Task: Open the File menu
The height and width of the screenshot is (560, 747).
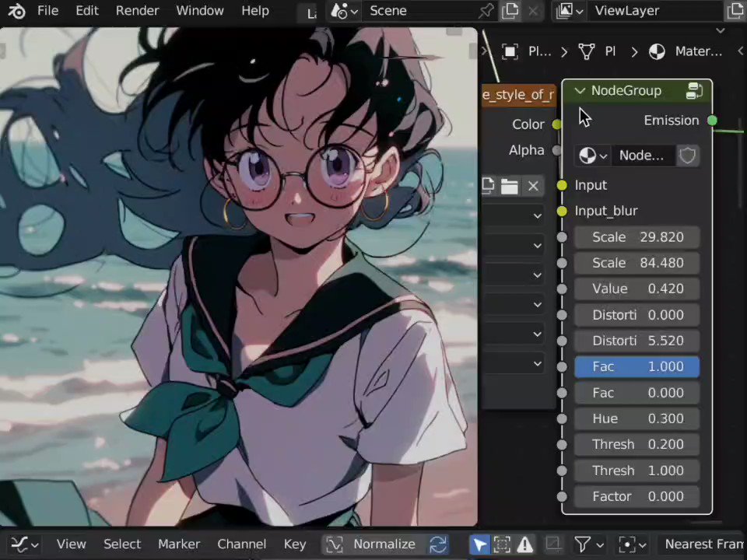Action: pos(47,10)
